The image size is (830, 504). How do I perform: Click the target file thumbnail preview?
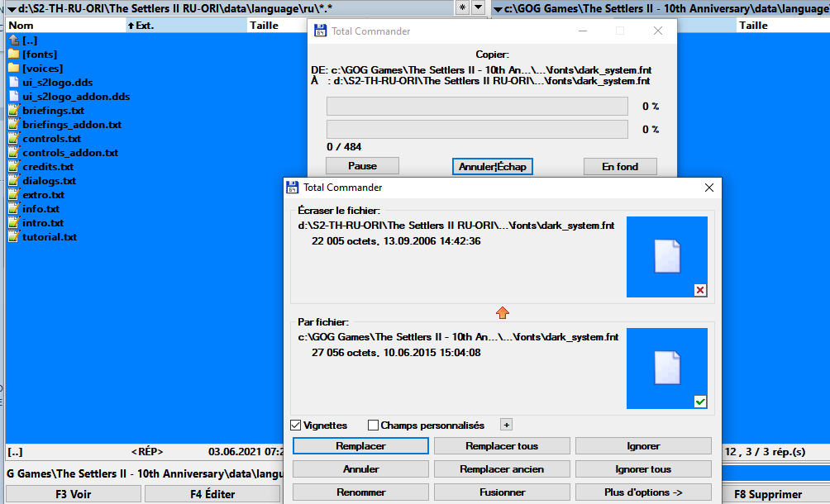(667, 256)
